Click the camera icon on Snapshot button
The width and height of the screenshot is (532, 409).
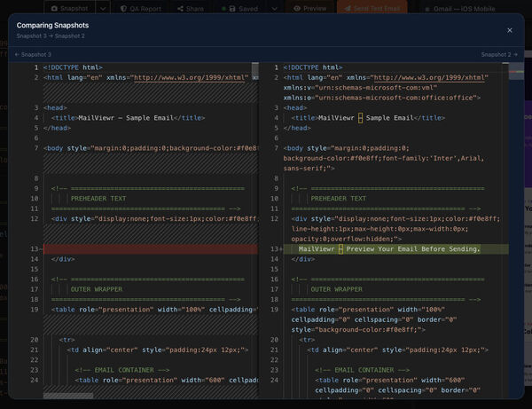(x=54, y=9)
